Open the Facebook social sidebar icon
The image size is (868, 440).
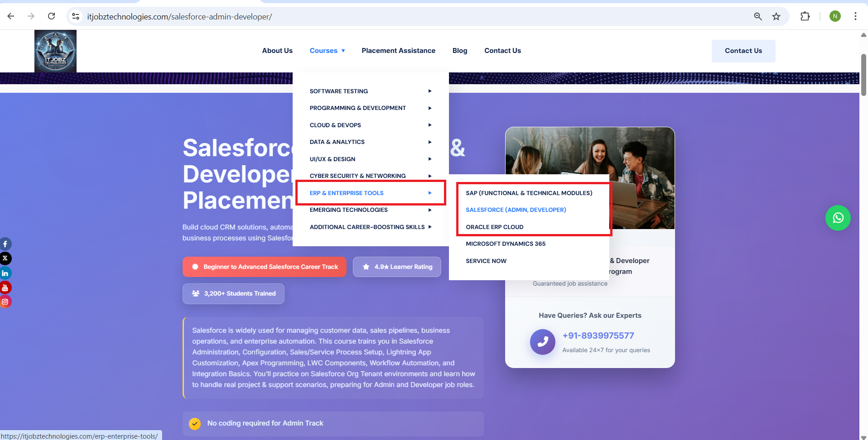point(5,244)
